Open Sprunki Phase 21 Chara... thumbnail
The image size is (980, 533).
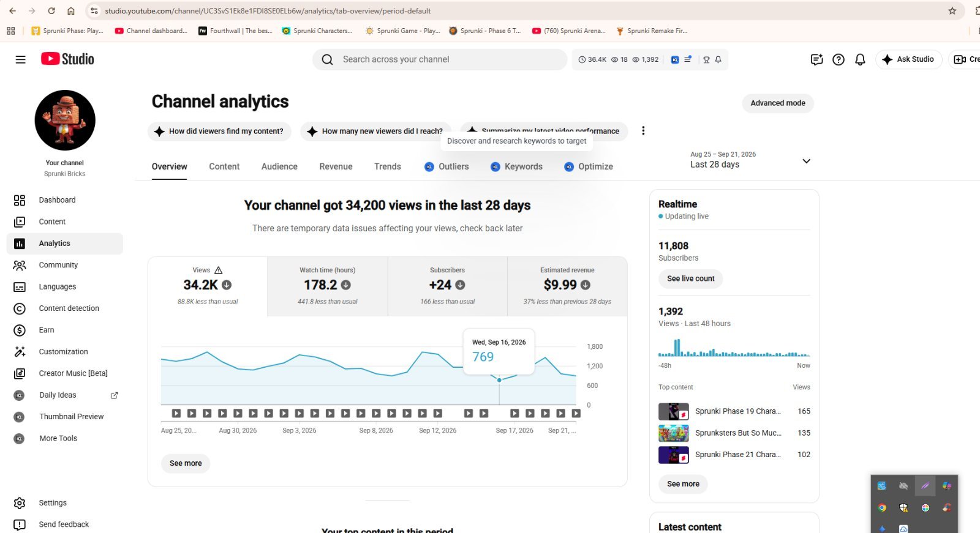(x=674, y=455)
